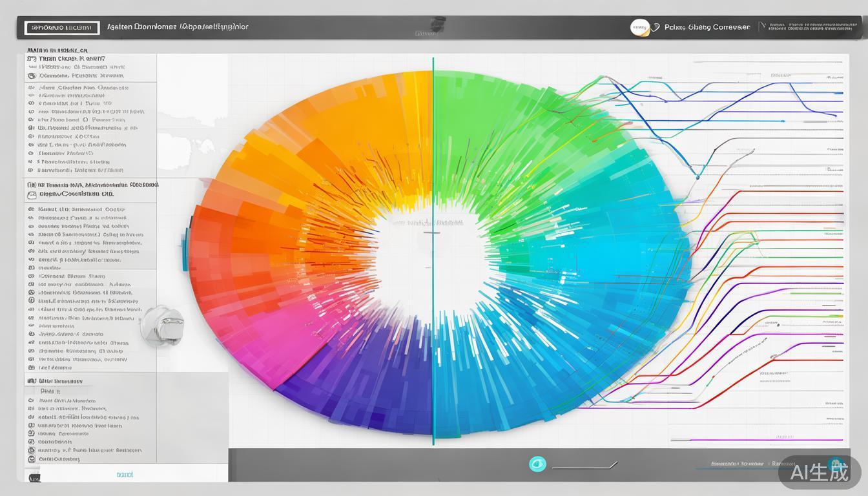Click the dark icon at the sidebar's bottom-left corner
The height and width of the screenshot is (496, 868).
pos(34,477)
